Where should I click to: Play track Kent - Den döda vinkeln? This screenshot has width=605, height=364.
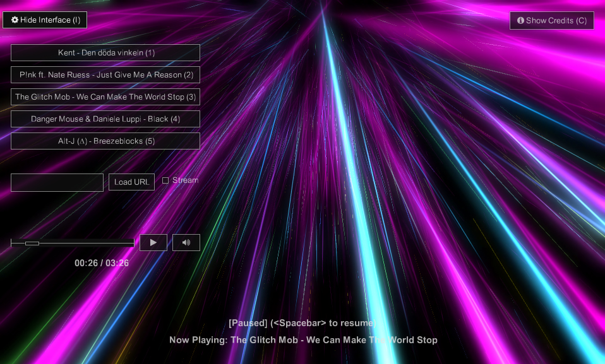[105, 53]
